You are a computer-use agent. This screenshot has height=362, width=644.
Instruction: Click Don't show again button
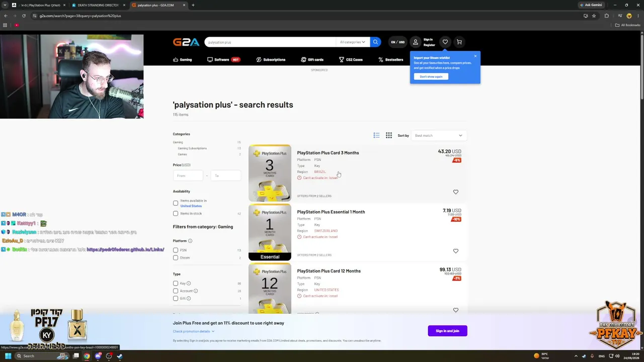click(431, 76)
